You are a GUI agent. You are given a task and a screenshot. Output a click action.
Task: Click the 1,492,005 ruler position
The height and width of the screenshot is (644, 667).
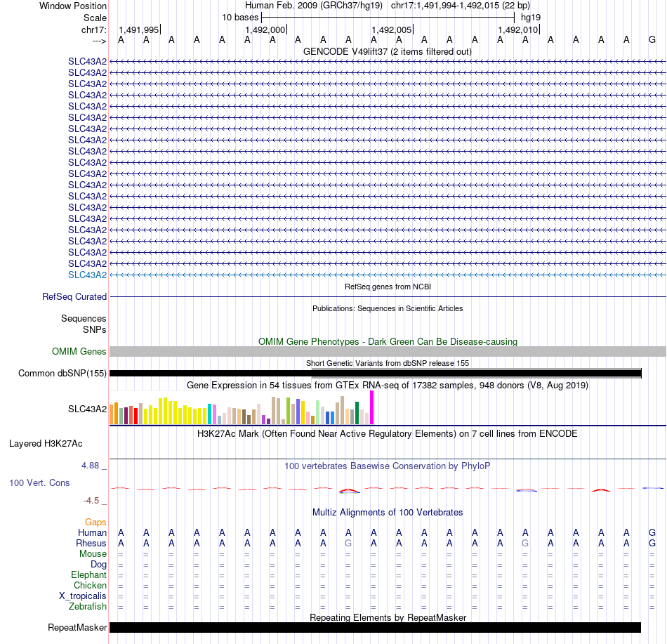click(x=391, y=29)
